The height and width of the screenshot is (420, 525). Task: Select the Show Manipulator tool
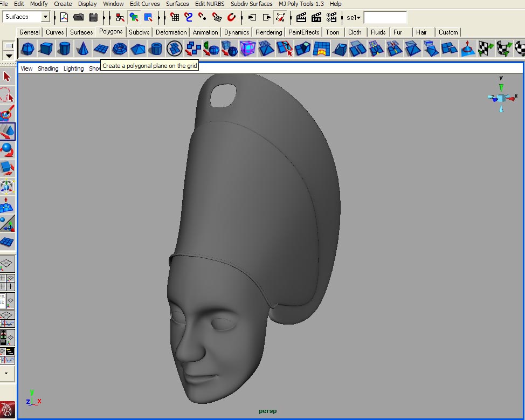[x=7, y=223]
